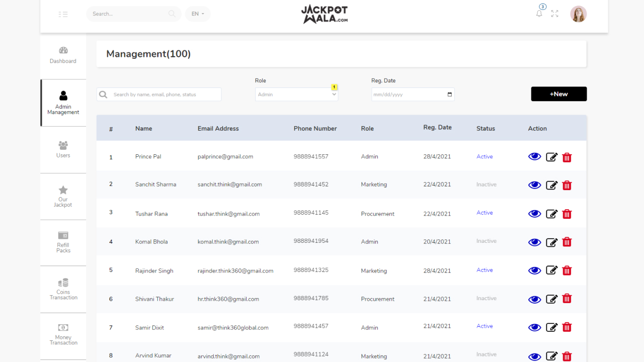The height and width of the screenshot is (362, 644).
Task: Delete Rajinder Singh's record
Action: point(567,270)
